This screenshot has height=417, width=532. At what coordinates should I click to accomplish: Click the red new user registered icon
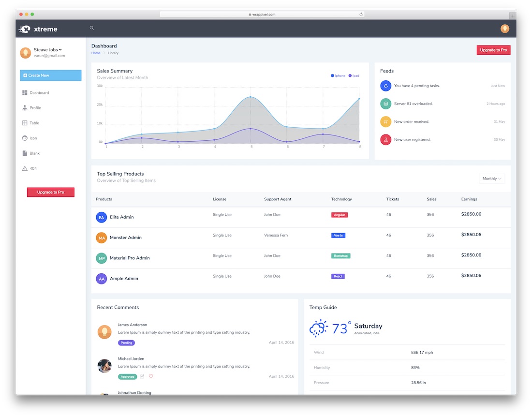coord(385,139)
